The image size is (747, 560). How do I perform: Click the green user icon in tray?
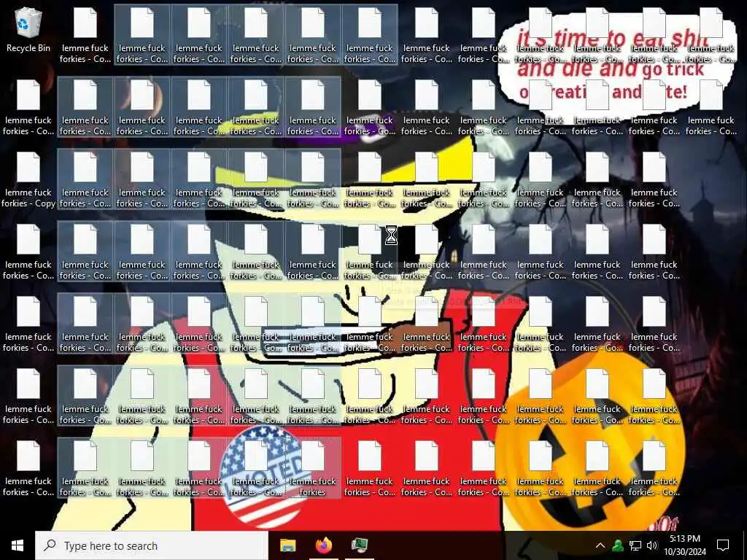pos(618,545)
